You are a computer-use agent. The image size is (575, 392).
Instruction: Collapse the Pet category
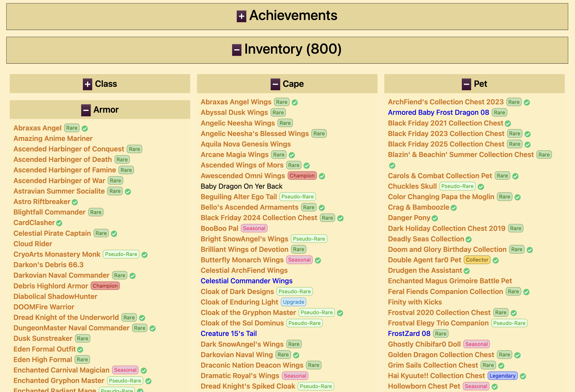tap(466, 84)
